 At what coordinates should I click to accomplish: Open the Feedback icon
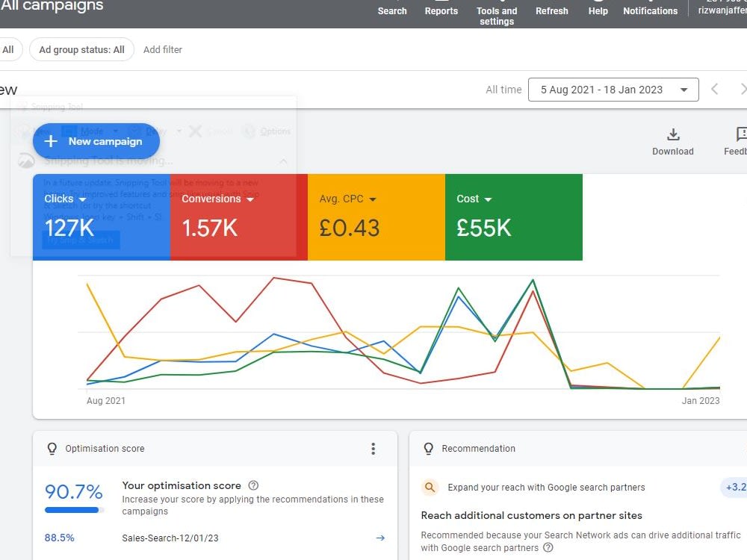pyautogui.click(x=742, y=134)
